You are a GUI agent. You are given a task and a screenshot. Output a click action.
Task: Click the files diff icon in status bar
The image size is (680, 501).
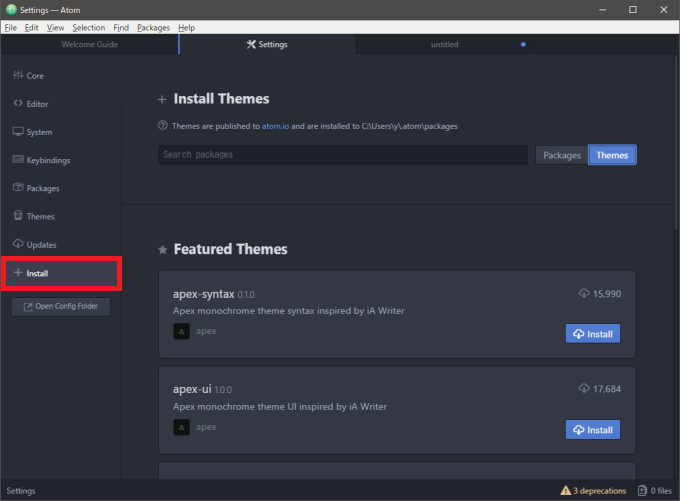tap(642, 491)
